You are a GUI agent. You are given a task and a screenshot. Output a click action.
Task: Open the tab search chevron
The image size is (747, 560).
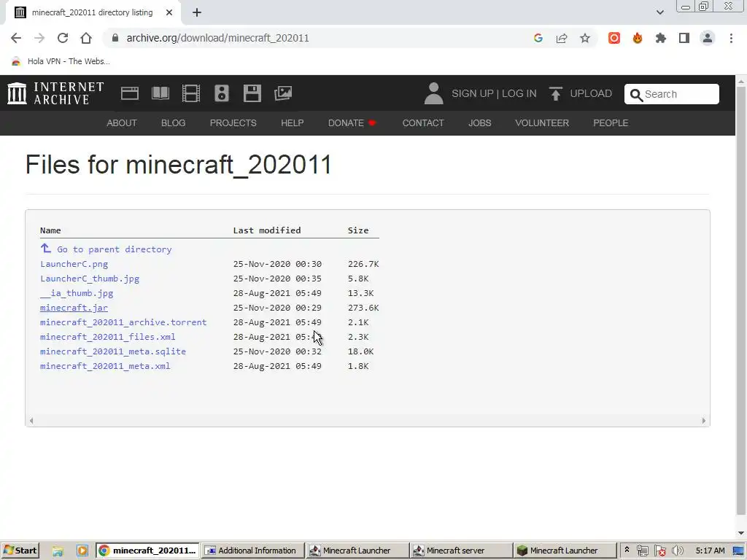[659, 12]
